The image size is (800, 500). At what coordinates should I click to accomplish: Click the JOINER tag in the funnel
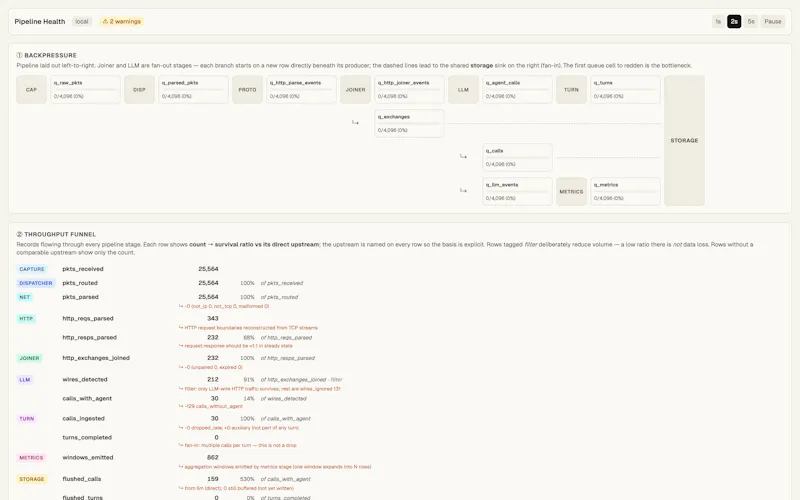(29, 358)
